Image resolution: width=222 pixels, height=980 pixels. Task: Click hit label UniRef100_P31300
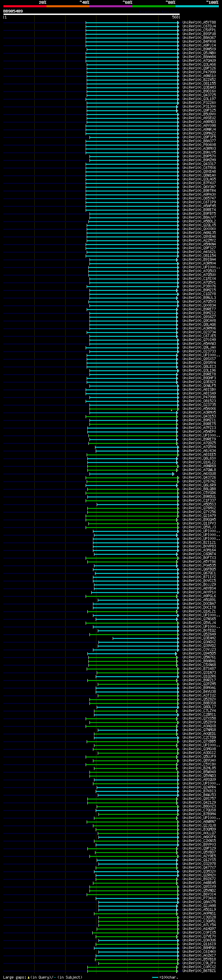pyautogui.click(x=199, y=106)
